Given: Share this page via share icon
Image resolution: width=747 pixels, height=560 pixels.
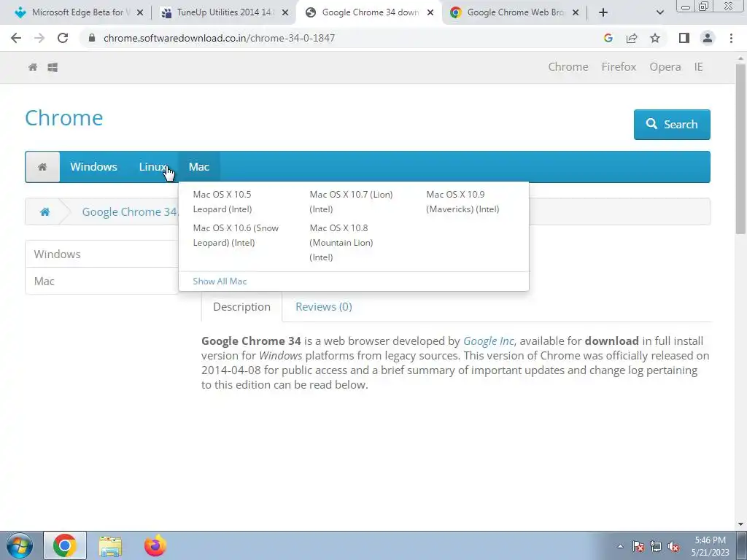Looking at the screenshot, I should 632,38.
